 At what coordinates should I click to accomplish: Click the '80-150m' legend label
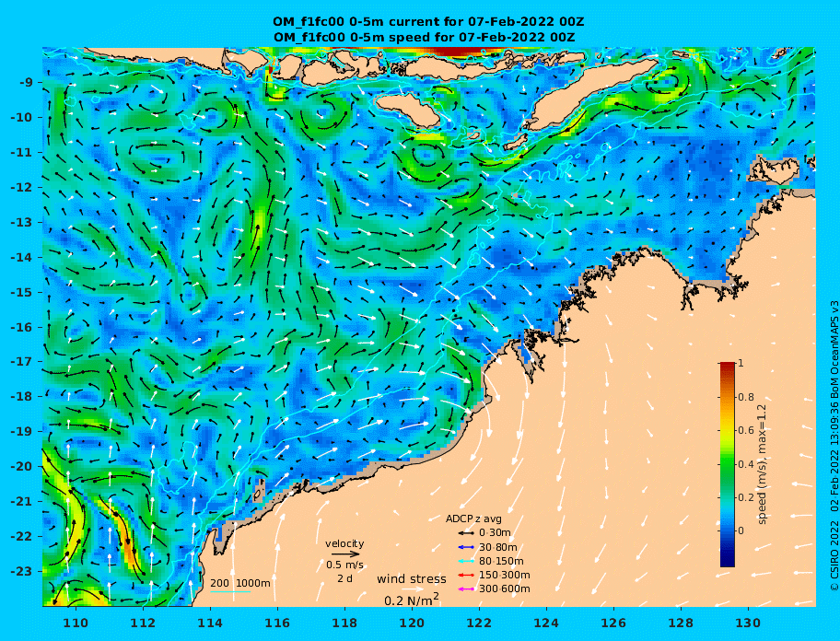tap(501, 561)
